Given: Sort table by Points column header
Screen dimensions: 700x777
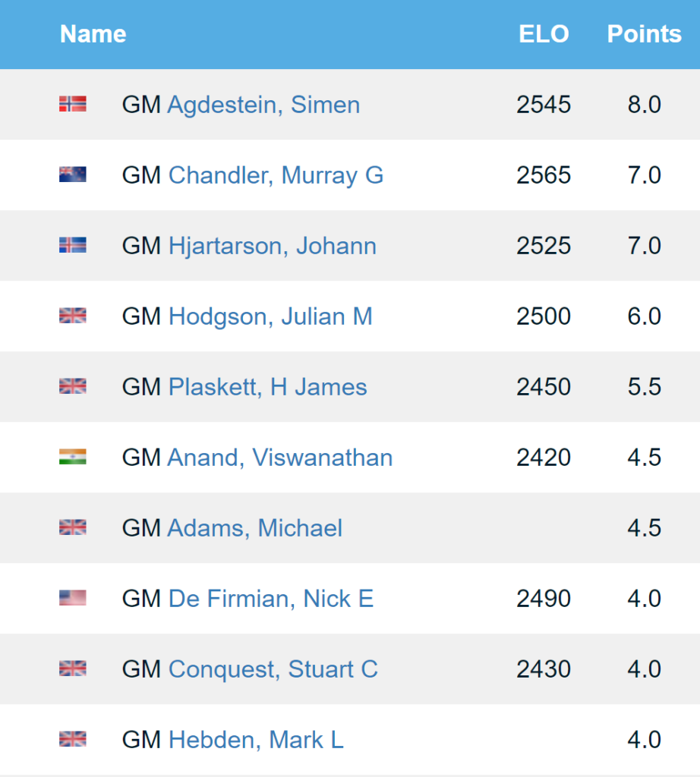Looking at the screenshot, I should [x=644, y=34].
